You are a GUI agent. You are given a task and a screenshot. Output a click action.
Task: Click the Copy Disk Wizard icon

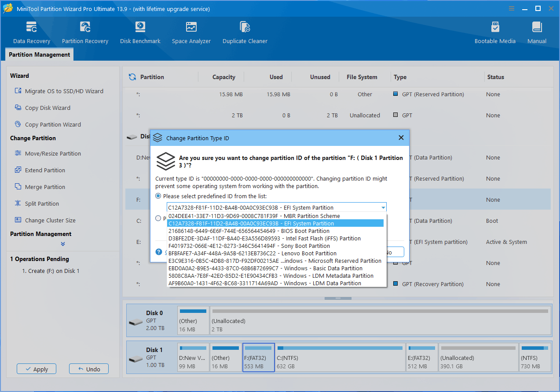(18, 108)
